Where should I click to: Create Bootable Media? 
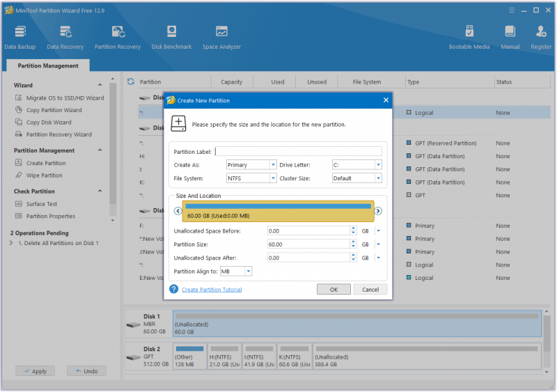pyautogui.click(x=469, y=38)
